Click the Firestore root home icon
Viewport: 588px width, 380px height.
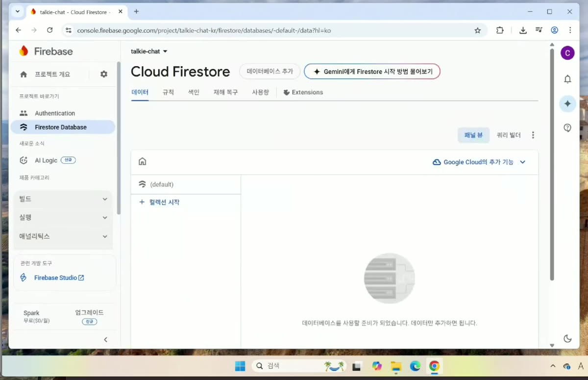click(143, 162)
